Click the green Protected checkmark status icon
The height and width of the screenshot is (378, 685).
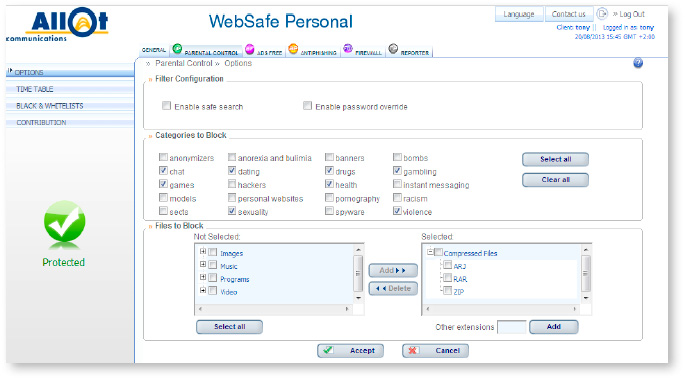click(64, 222)
